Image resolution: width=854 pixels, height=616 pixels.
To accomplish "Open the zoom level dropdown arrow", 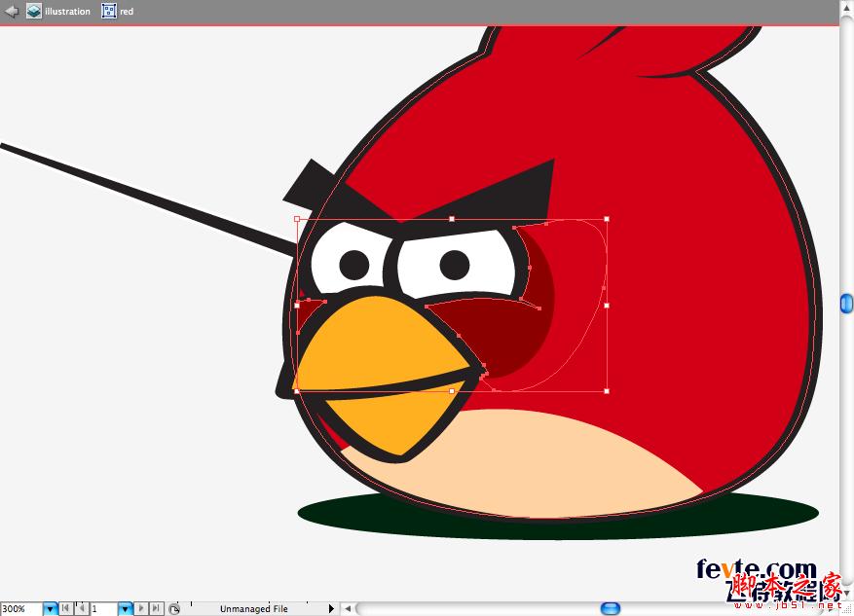I will click(x=50, y=608).
